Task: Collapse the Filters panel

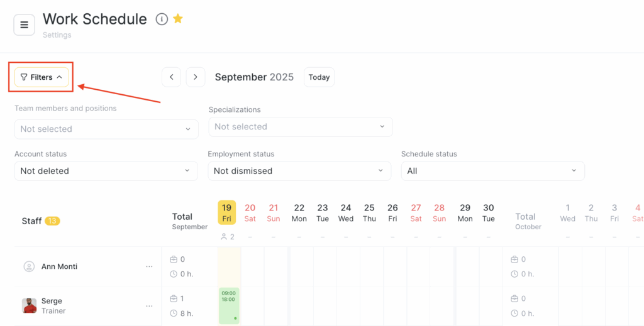Action: pos(42,77)
